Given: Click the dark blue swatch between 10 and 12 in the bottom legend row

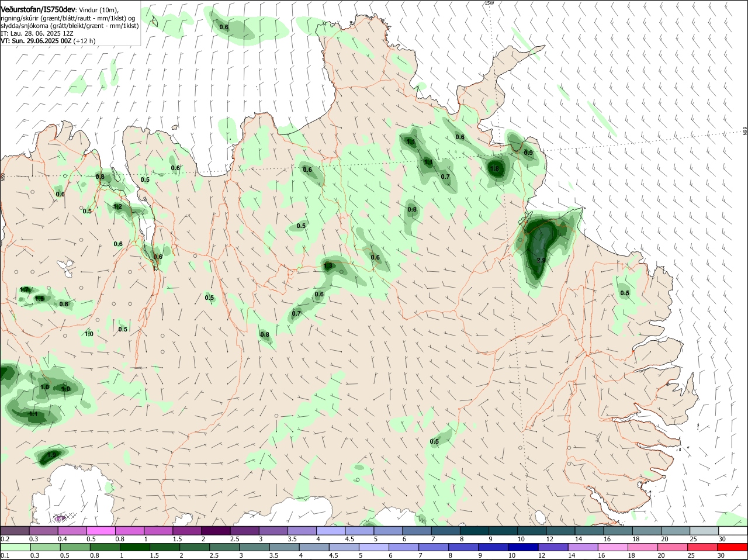Looking at the screenshot, I should [x=523, y=547].
